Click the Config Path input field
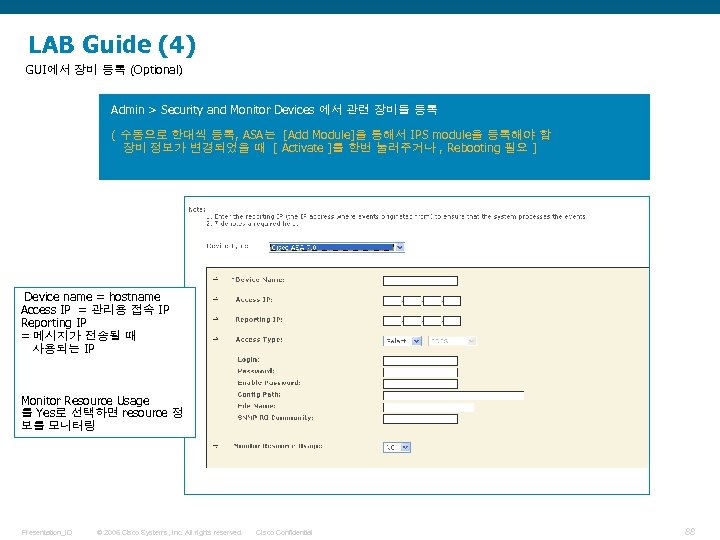This screenshot has height=540, width=720. pos(453,395)
